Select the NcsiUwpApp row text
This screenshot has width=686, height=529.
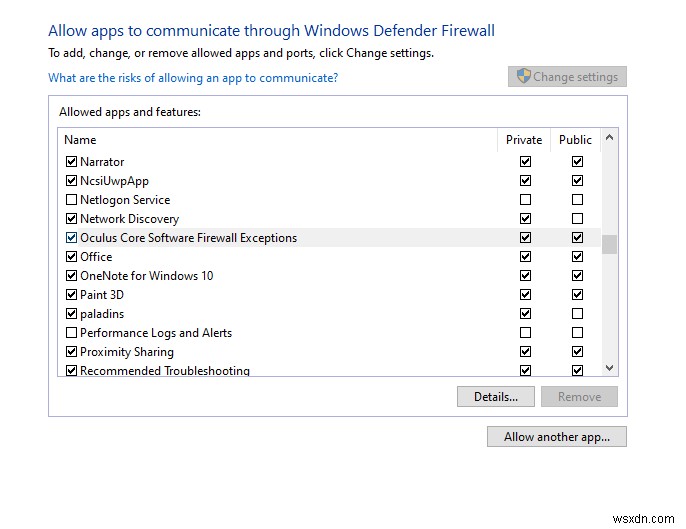tap(115, 181)
